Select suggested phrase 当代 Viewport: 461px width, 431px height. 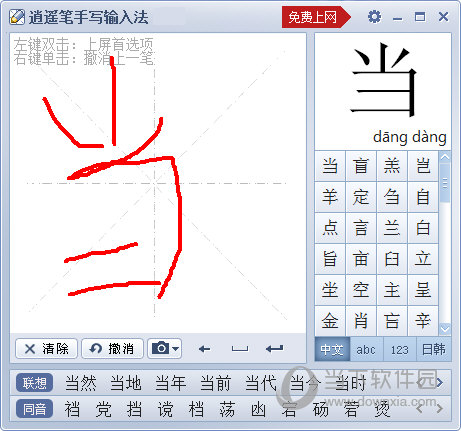coord(261,383)
